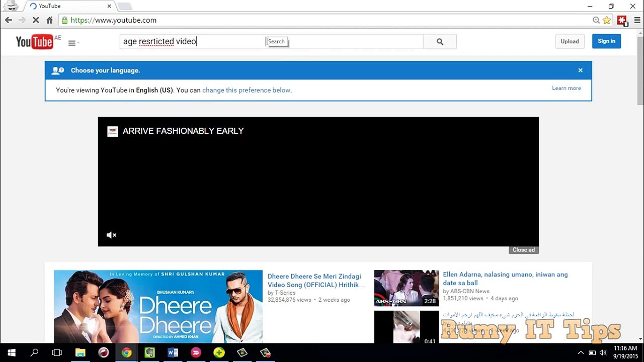Close the YouTube browser tab
This screenshot has width=644, height=362.
(x=109, y=6)
